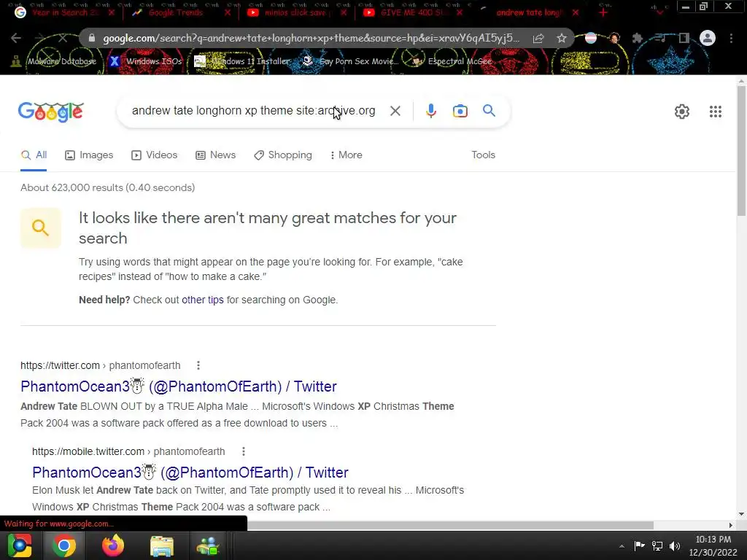The height and width of the screenshot is (560, 747).
Task: Start voice search with microphone
Action: pyautogui.click(x=430, y=111)
